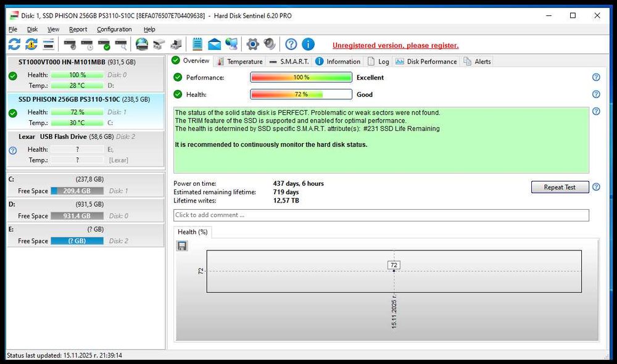Click the PHISON Temp 30 °C bar

[x=77, y=123]
